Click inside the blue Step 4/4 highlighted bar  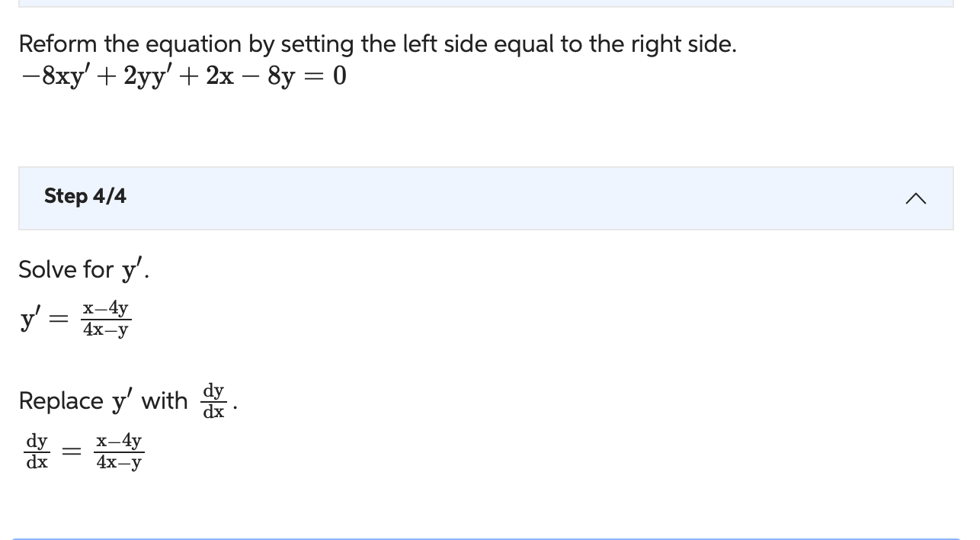(x=486, y=198)
